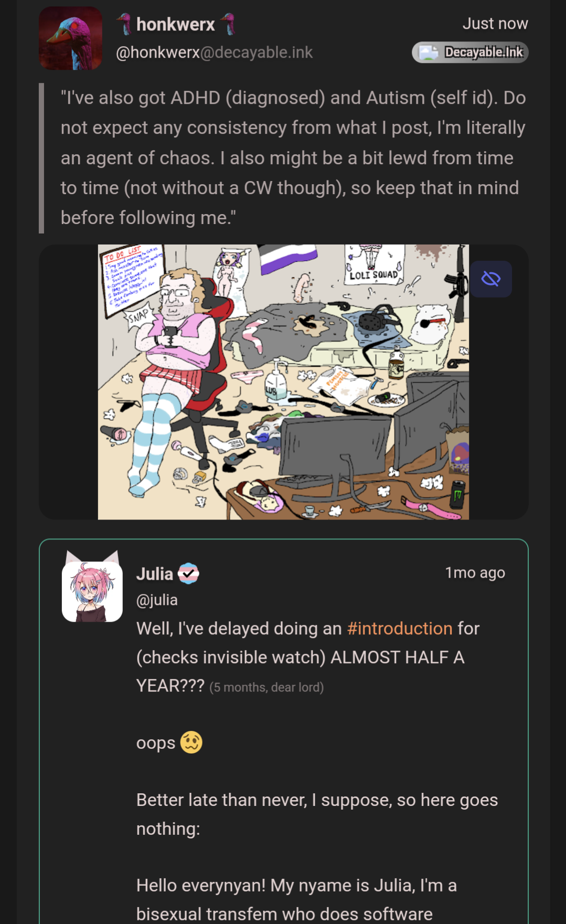The height and width of the screenshot is (924, 566).
Task: Open honkwerx's goose avatar
Action: 71,38
